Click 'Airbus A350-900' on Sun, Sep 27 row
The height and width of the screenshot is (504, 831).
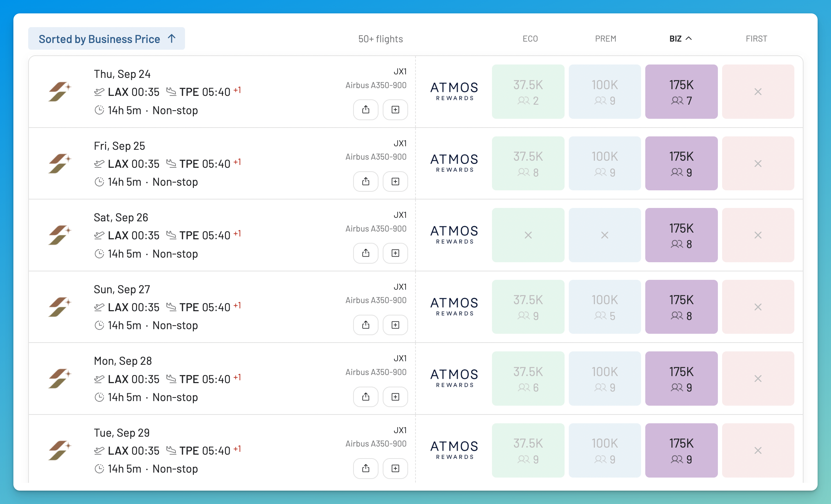click(x=376, y=300)
